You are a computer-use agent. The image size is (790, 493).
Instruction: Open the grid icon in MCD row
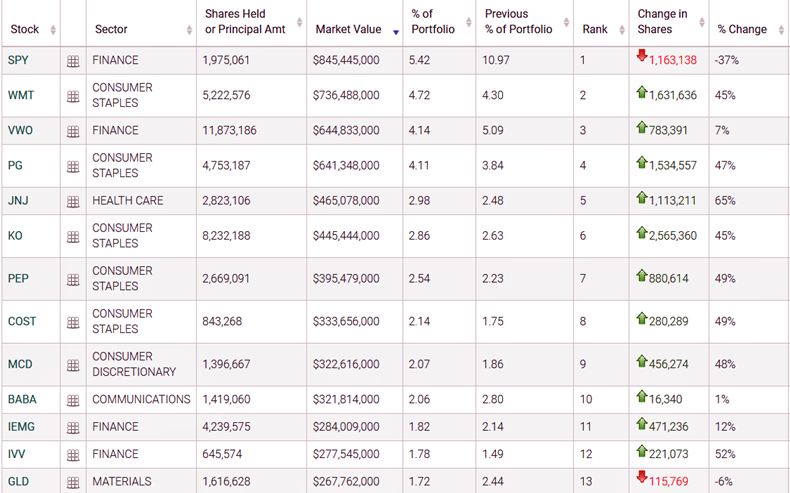click(x=73, y=366)
